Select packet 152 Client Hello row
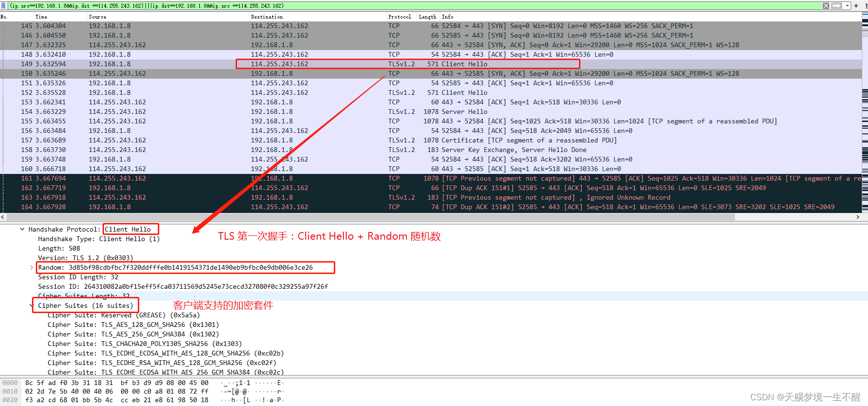Viewport: 868px width, 406px height. click(x=431, y=92)
